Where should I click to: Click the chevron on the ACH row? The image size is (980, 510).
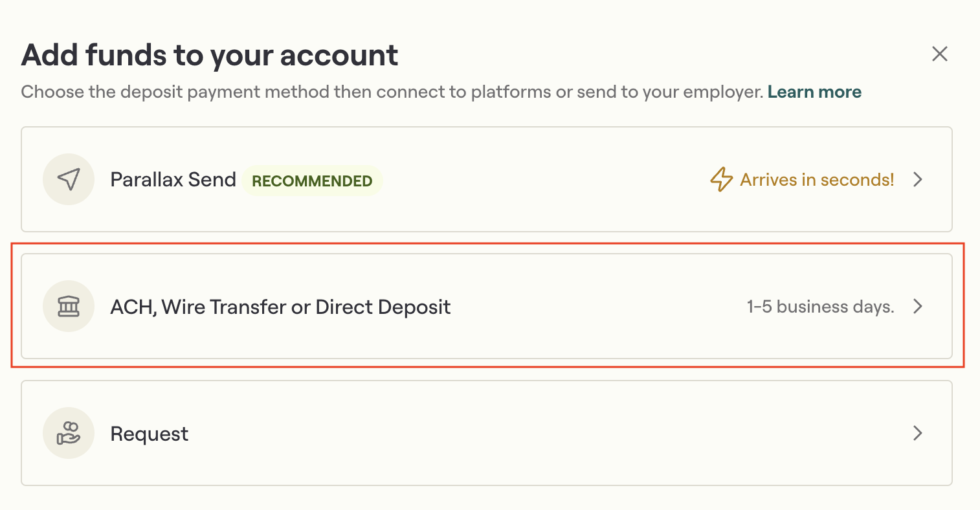[x=917, y=306]
